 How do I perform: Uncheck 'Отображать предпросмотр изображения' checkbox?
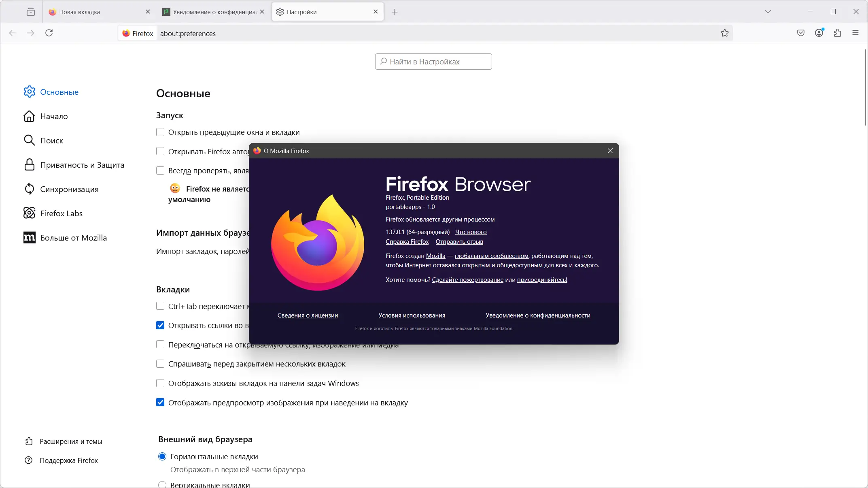pyautogui.click(x=160, y=403)
